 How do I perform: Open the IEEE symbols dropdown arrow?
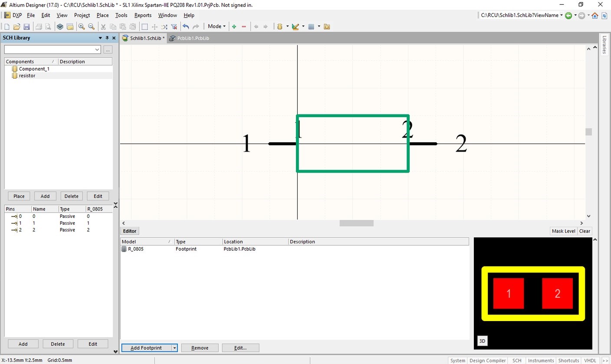coord(287,26)
